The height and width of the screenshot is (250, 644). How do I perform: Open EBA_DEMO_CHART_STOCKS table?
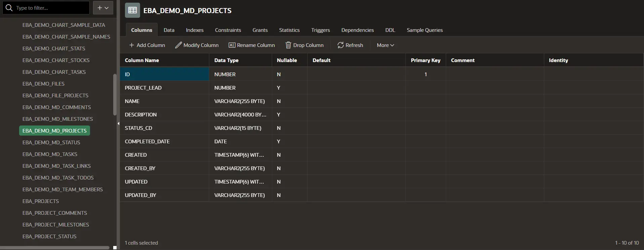(x=56, y=60)
